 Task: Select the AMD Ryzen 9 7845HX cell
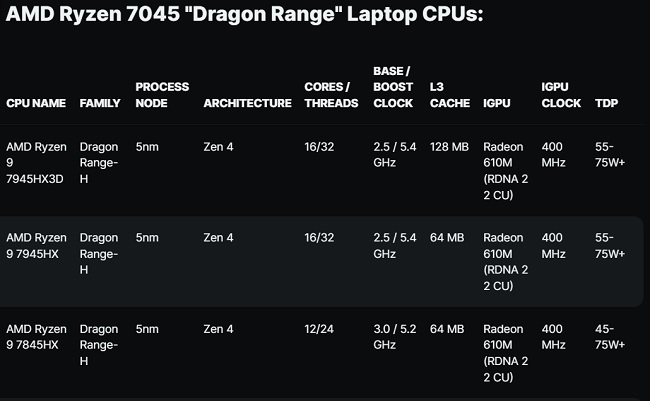36,336
